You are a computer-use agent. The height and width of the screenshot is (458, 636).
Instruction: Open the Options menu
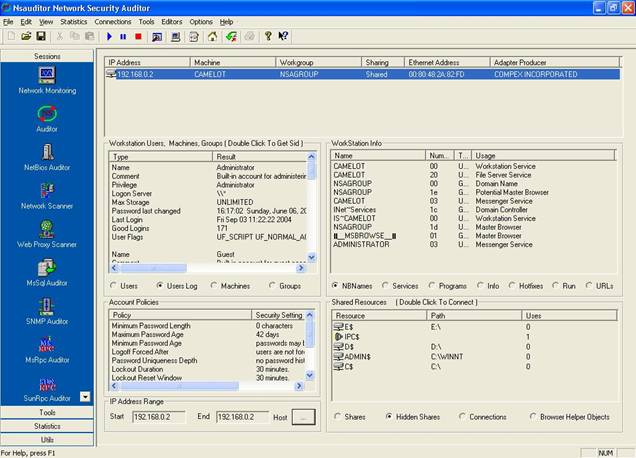point(201,22)
